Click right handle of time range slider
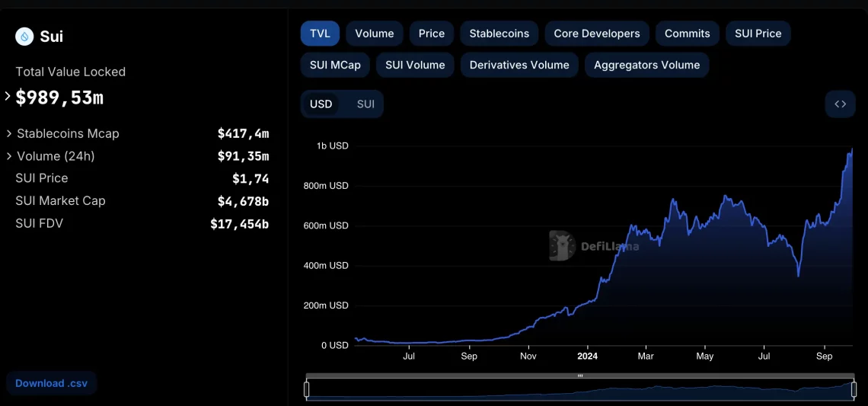The height and width of the screenshot is (406, 868). [x=854, y=389]
